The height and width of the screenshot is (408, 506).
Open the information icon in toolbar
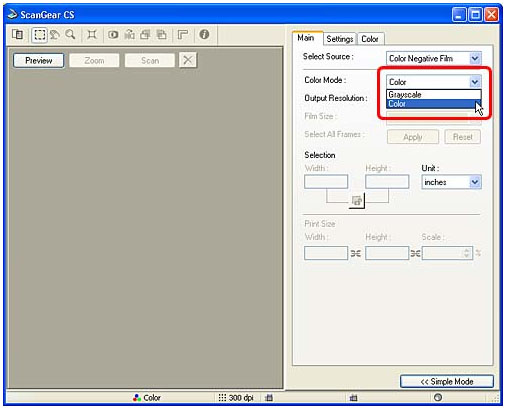204,34
